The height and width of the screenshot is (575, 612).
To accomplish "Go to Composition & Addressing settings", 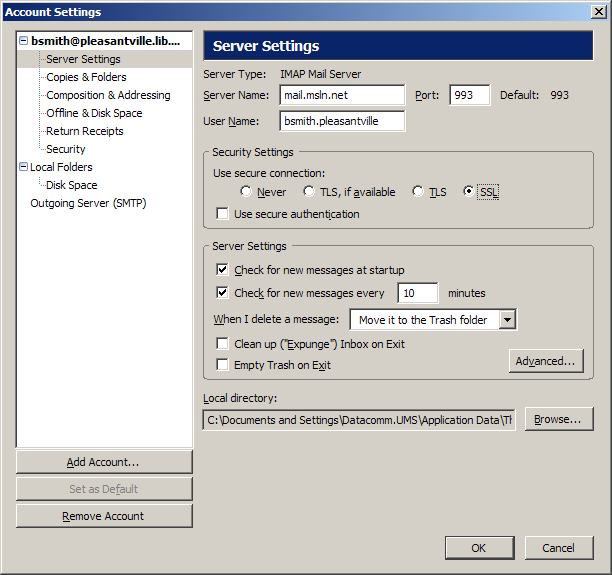I will (108, 95).
